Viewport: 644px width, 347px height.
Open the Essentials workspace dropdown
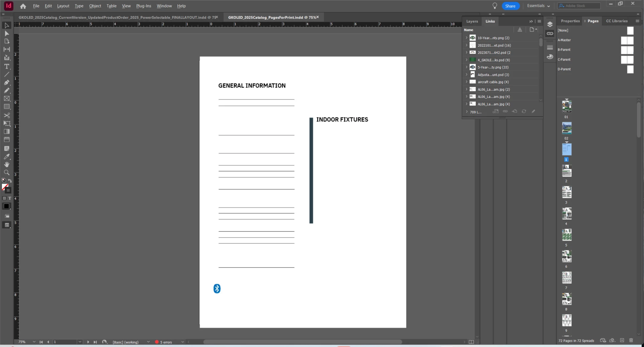(538, 6)
